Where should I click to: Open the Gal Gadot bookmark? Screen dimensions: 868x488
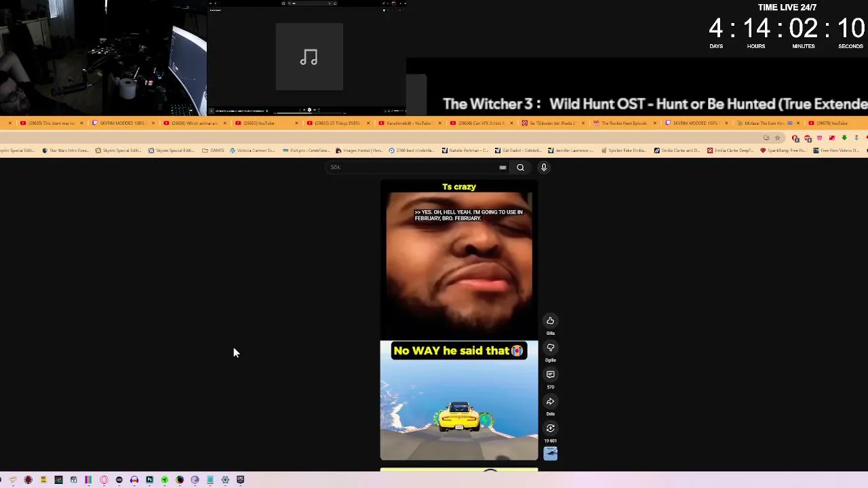point(517,150)
